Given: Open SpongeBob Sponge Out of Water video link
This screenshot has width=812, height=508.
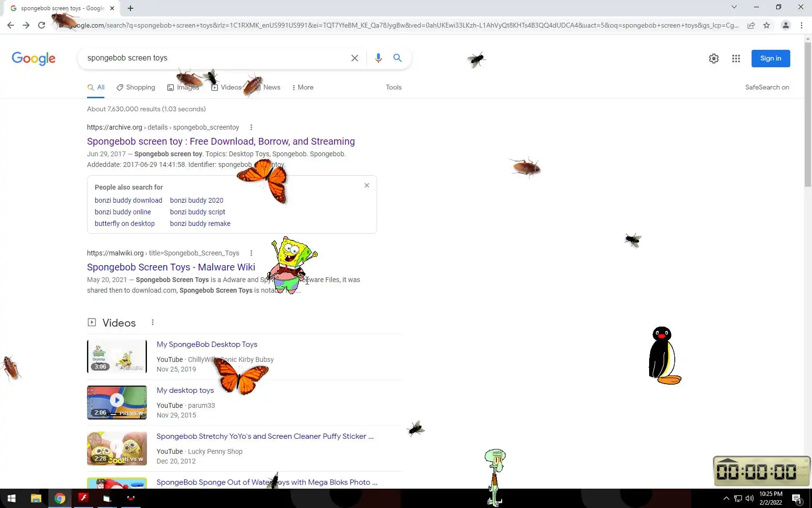Looking at the screenshot, I should [267, 482].
